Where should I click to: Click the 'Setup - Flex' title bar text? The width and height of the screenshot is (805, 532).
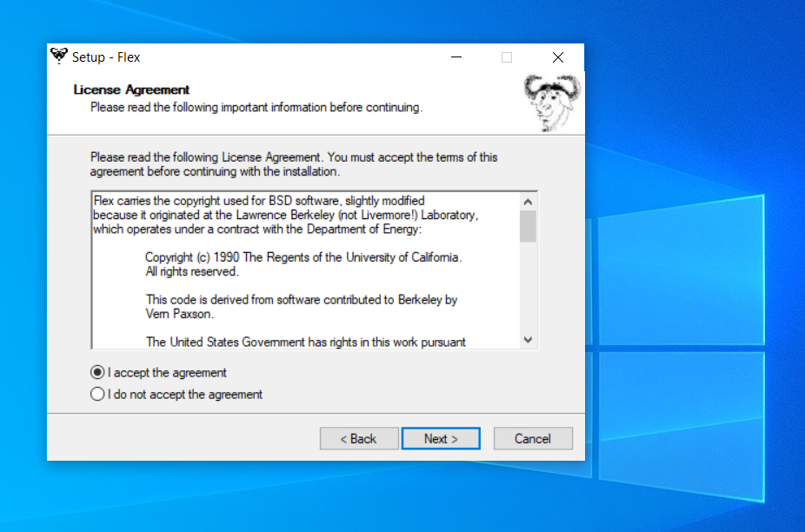click(x=104, y=57)
